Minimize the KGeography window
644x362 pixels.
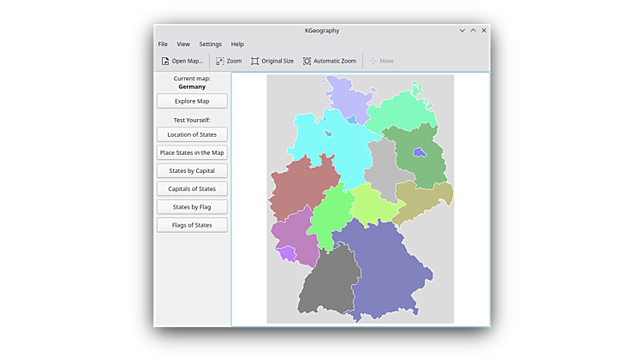pyautogui.click(x=462, y=30)
